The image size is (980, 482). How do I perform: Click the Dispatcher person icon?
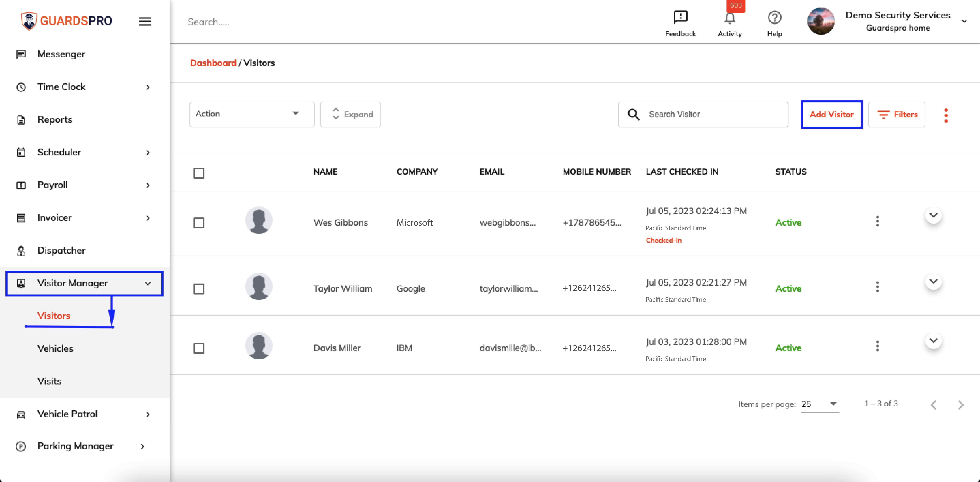[21, 251]
